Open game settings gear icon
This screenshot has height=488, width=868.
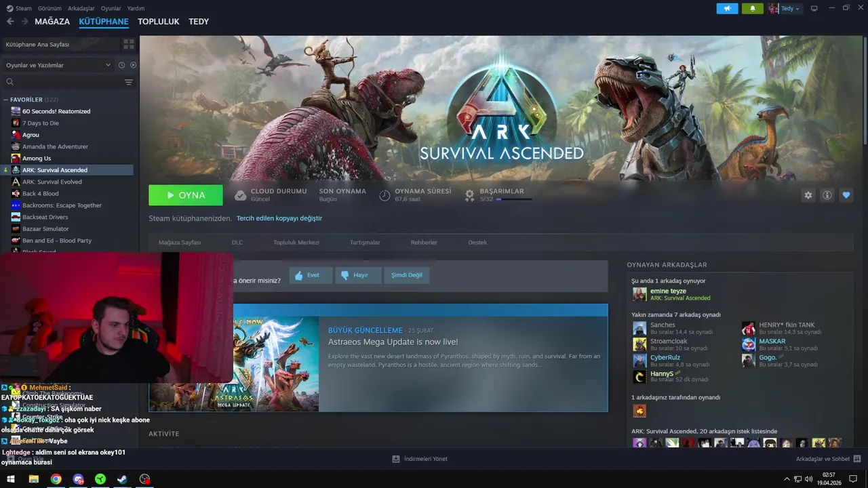tap(808, 195)
